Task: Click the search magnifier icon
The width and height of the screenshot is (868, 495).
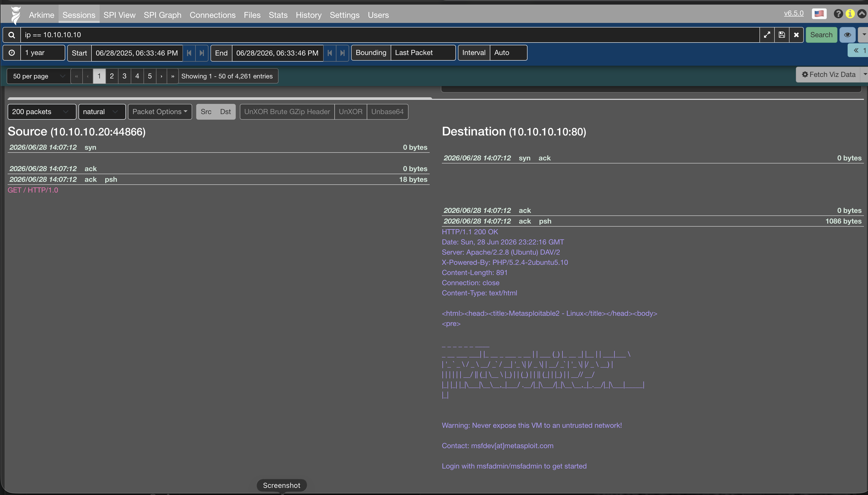Action: (x=11, y=35)
